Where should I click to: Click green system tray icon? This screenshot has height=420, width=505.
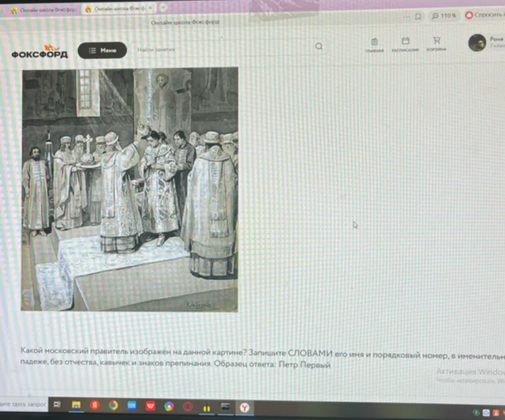(x=476, y=412)
